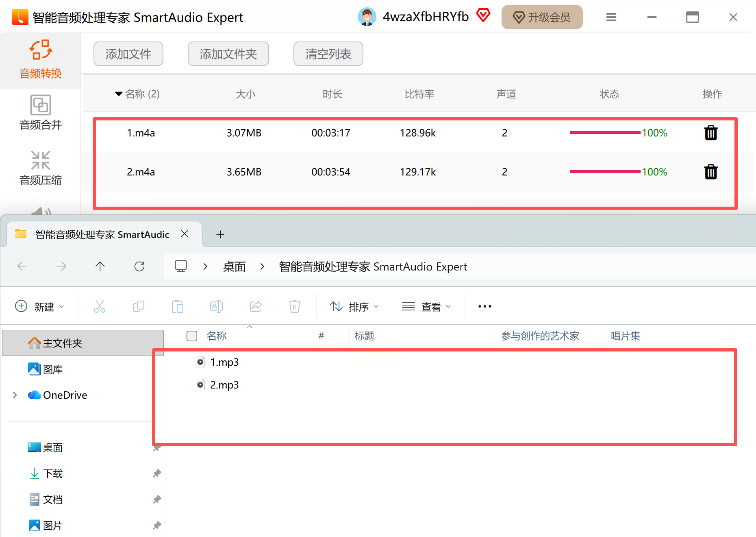Click the 添加文件 button

128,54
